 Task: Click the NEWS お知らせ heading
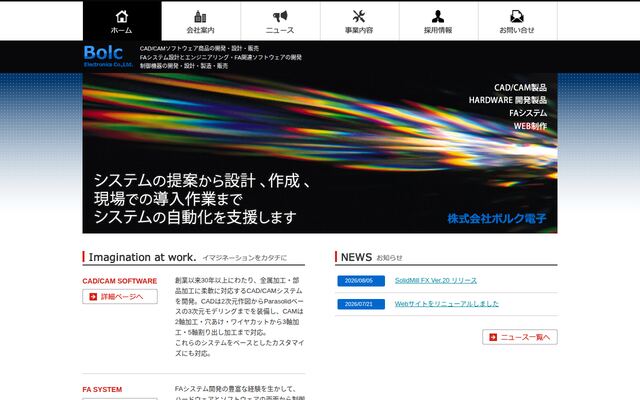tap(371, 257)
